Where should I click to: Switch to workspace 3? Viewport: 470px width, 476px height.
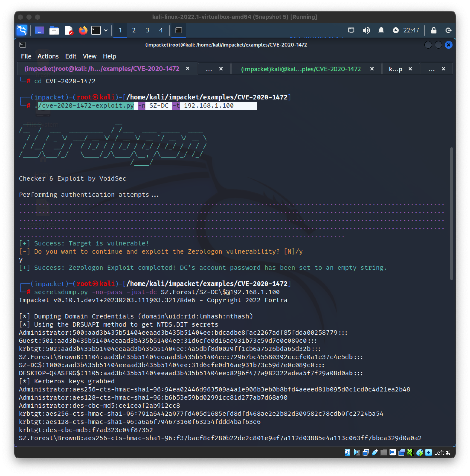(148, 30)
